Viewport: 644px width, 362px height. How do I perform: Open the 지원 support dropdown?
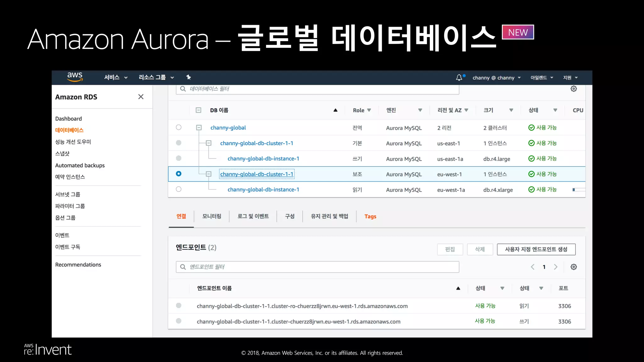pyautogui.click(x=570, y=78)
